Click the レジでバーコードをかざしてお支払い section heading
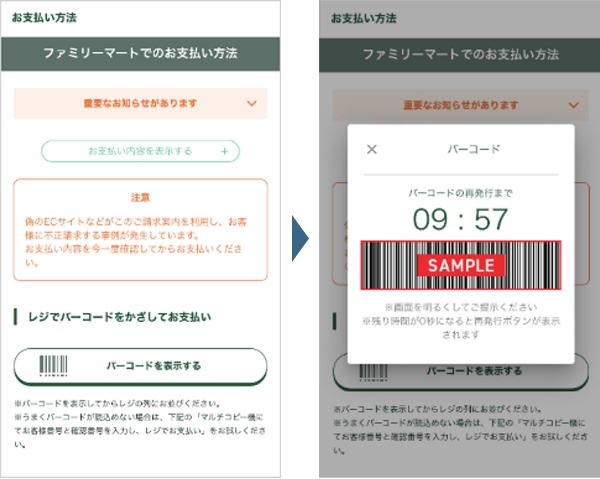Viewport: 600px width, 479px height. 125,318
